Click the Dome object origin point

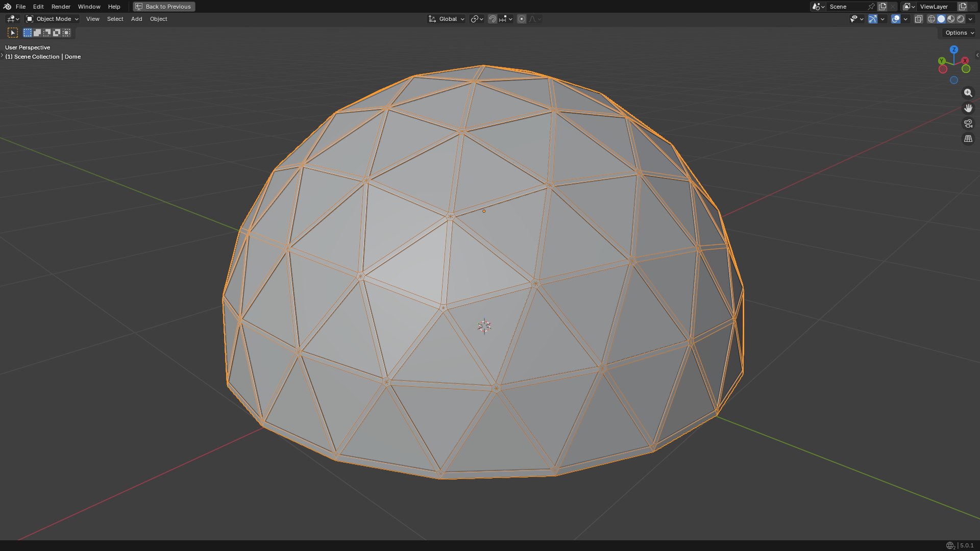coord(484,211)
